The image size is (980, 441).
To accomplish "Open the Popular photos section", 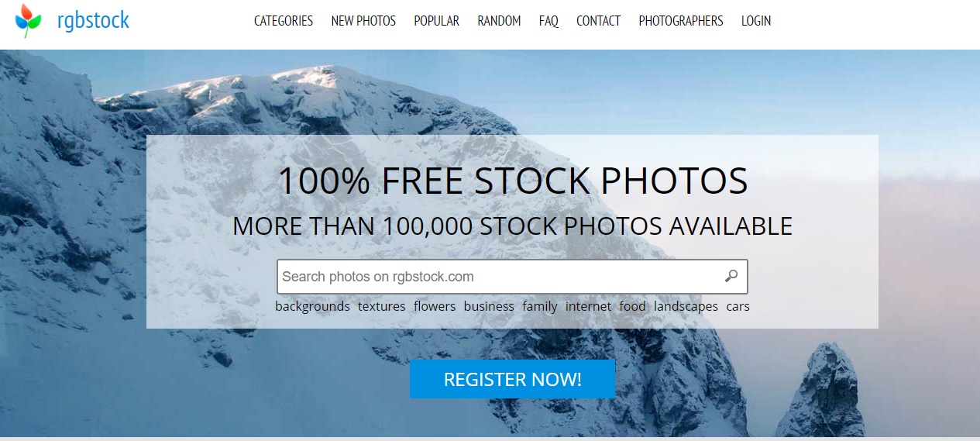I will tap(436, 21).
